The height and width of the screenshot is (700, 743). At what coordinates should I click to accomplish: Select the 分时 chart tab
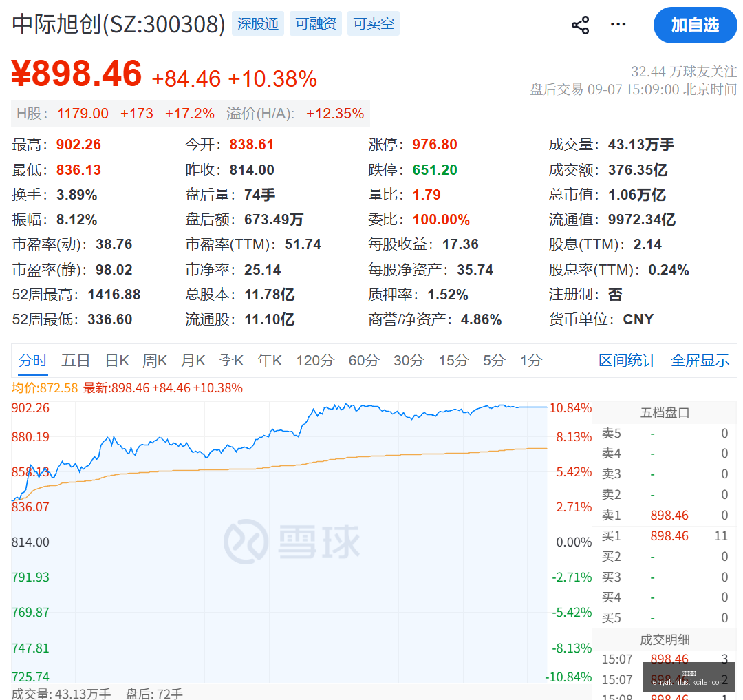pos(33,361)
